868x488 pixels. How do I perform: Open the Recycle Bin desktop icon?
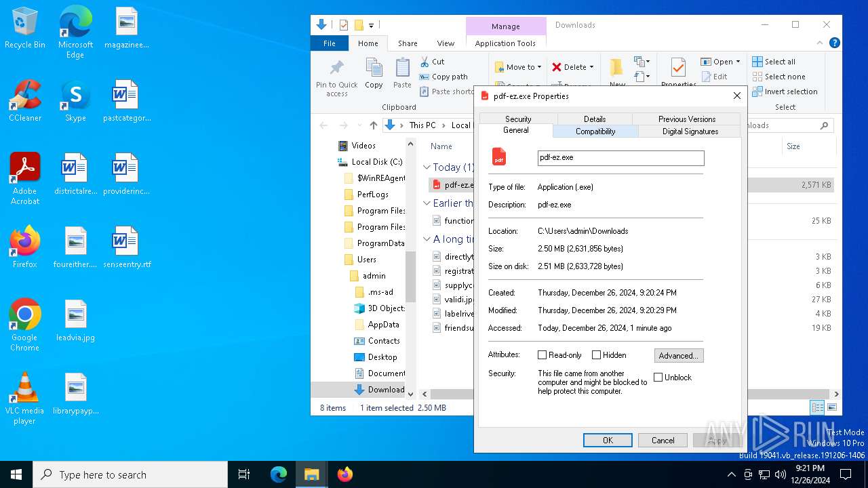point(25,28)
